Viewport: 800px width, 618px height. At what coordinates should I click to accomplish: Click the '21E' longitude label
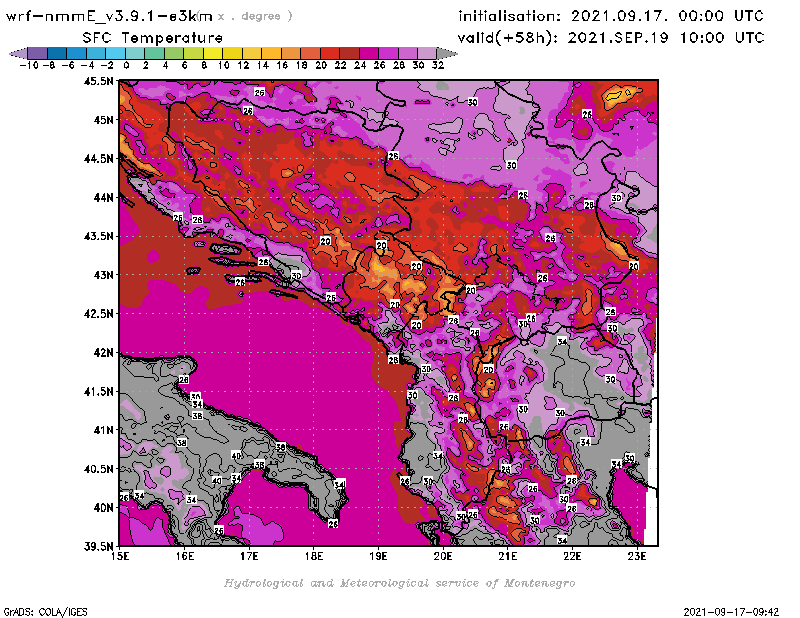click(508, 556)
